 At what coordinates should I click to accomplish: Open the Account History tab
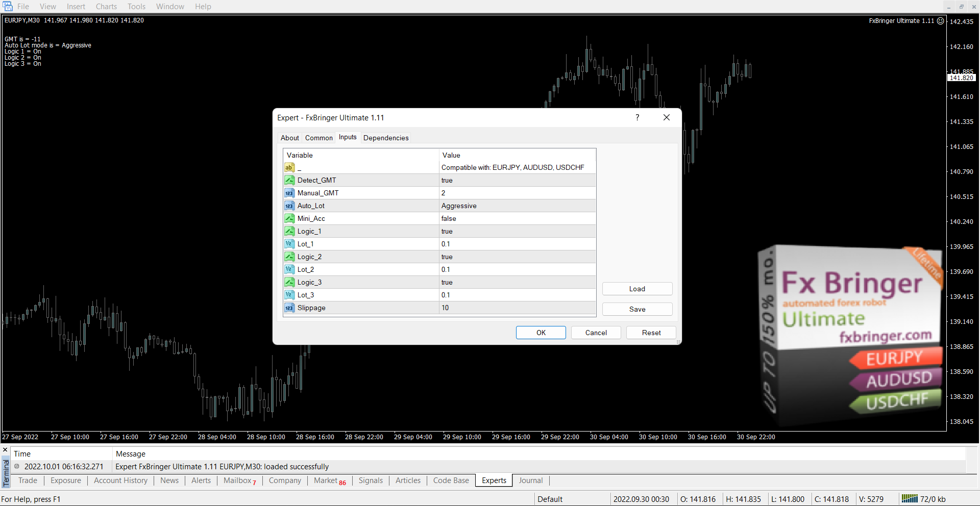120,480
